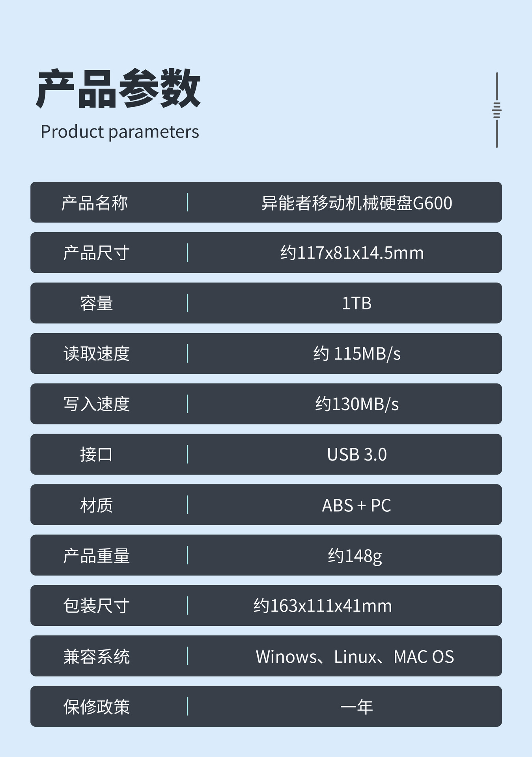This screenshot has width=532, height=757.
Task: Select the 兼容系统 row label
Action: tap(96, 656)
